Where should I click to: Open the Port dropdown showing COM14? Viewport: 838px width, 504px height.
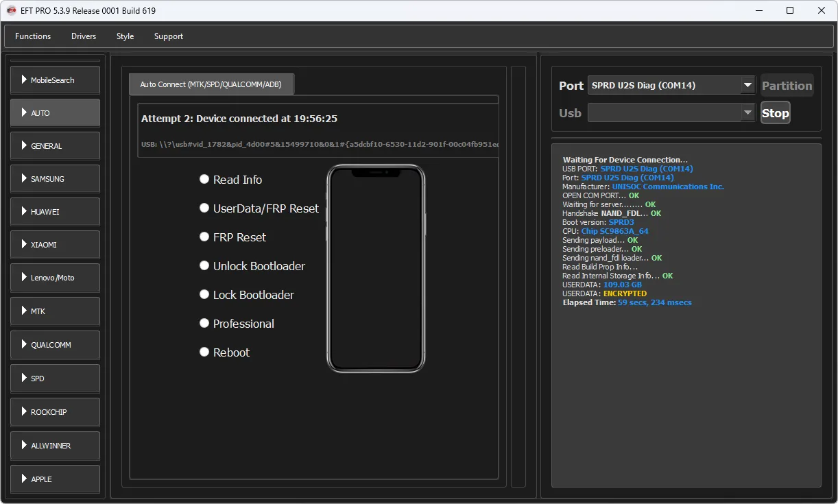[747, 86]
